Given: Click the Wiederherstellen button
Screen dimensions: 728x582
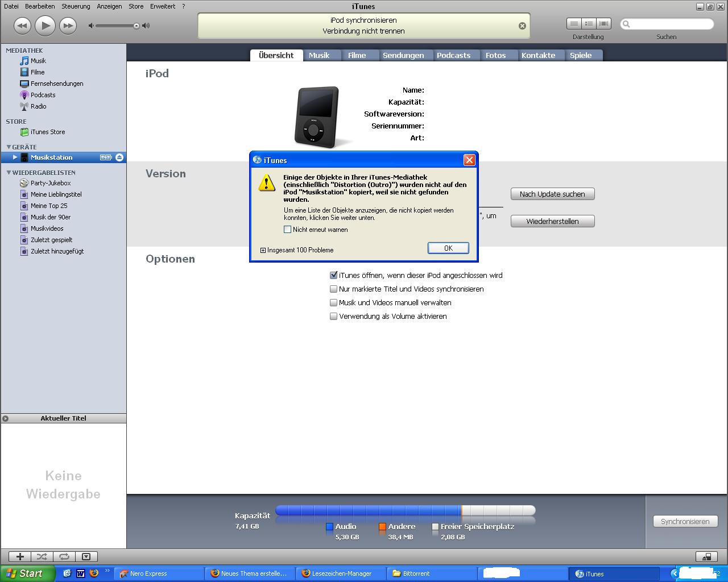Looking at the screenshot, I should click(552, 221).
